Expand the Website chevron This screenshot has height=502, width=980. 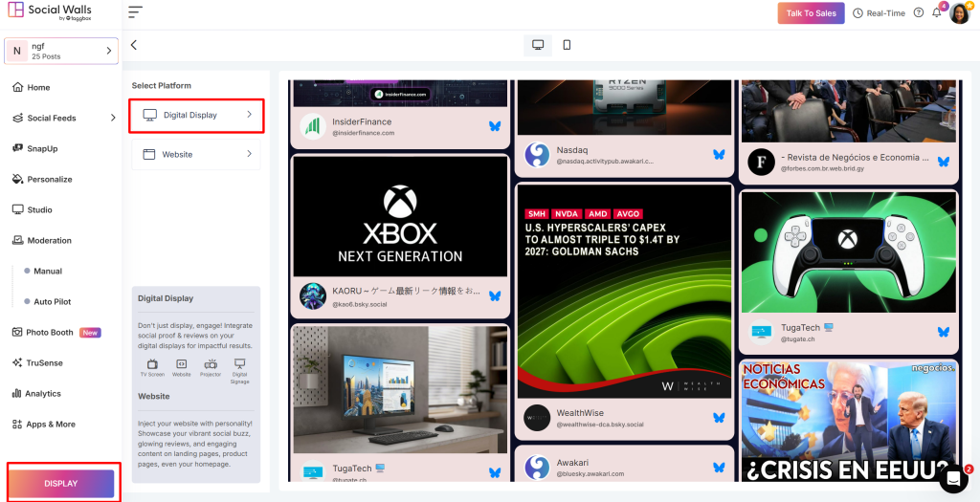[249, 154]
